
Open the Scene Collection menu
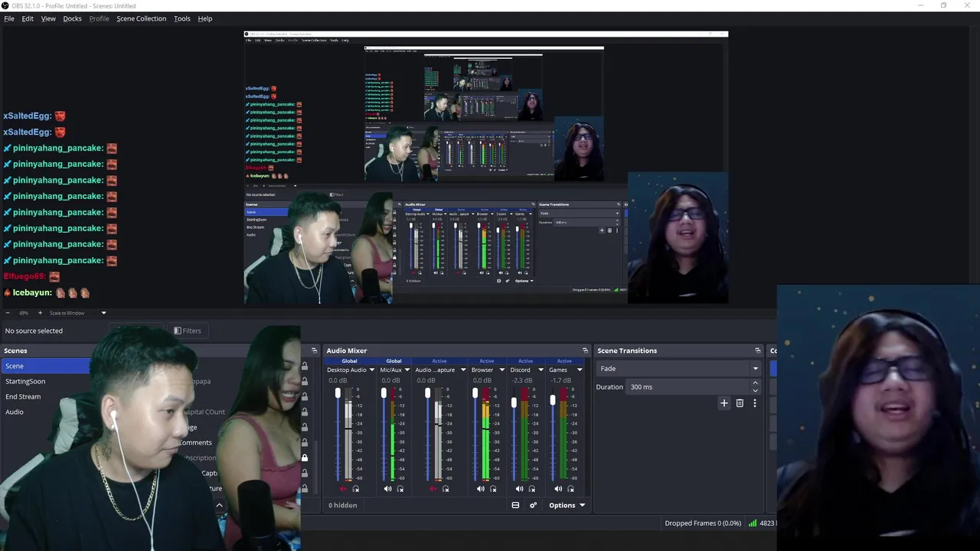[x=141, y=18]
